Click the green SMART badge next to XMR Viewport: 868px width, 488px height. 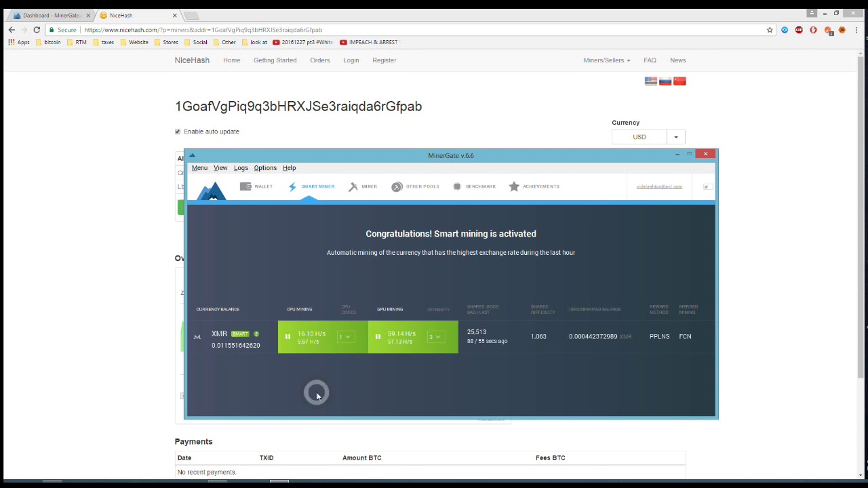tap(240, 333)
